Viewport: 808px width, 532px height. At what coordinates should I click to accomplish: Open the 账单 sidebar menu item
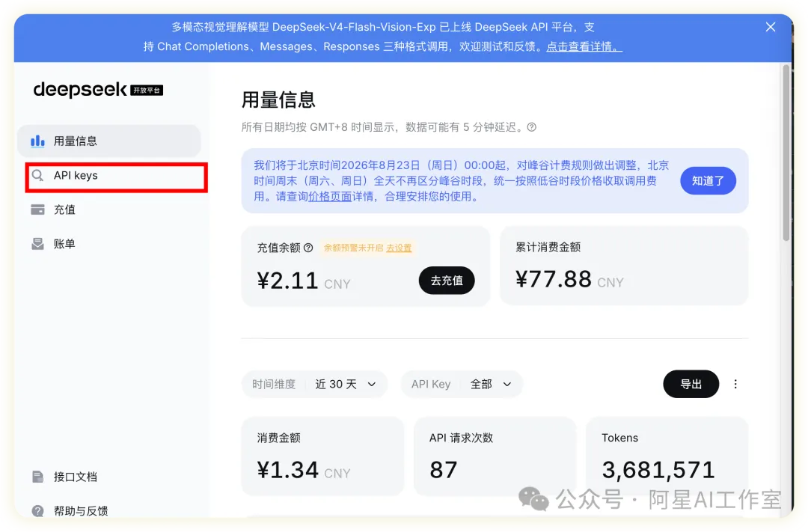pos(108,244)
